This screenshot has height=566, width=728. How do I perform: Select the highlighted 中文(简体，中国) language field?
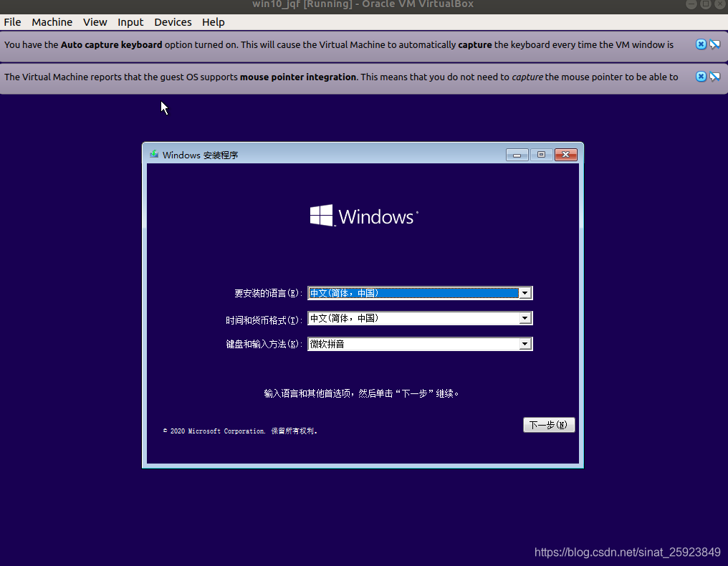(x=420, y=293)
